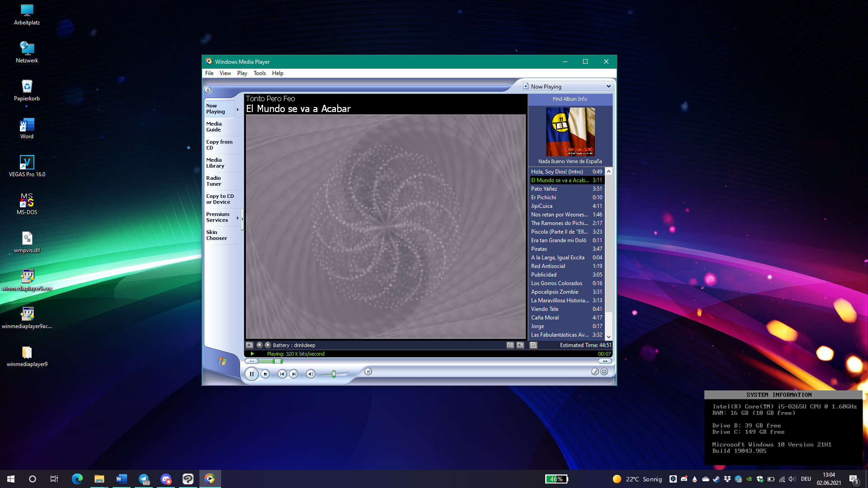
Task: Adjust the volume slider
Action: tap(333, 374)
